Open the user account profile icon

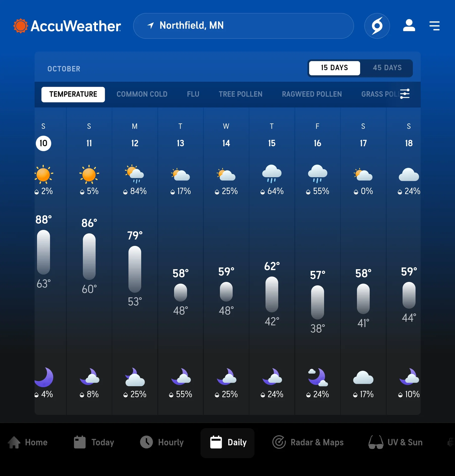(x=409, y=26)
